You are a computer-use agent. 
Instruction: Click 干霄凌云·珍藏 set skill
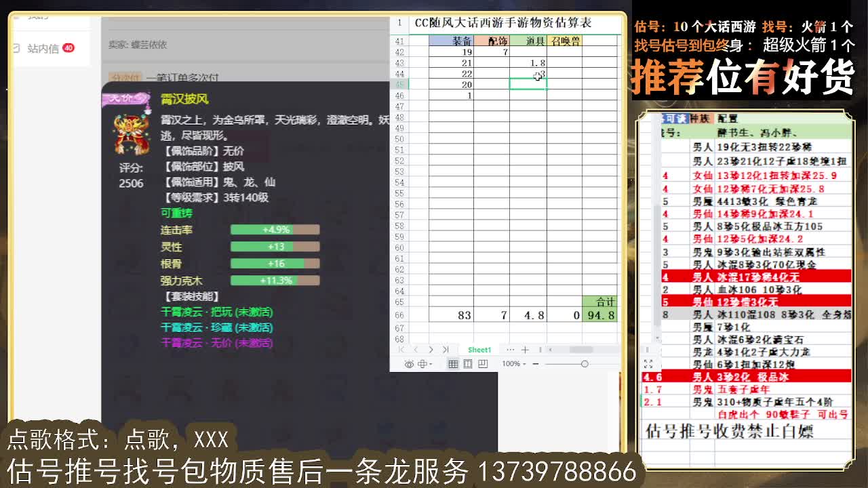pyautogui.click(x=216, y=327)
